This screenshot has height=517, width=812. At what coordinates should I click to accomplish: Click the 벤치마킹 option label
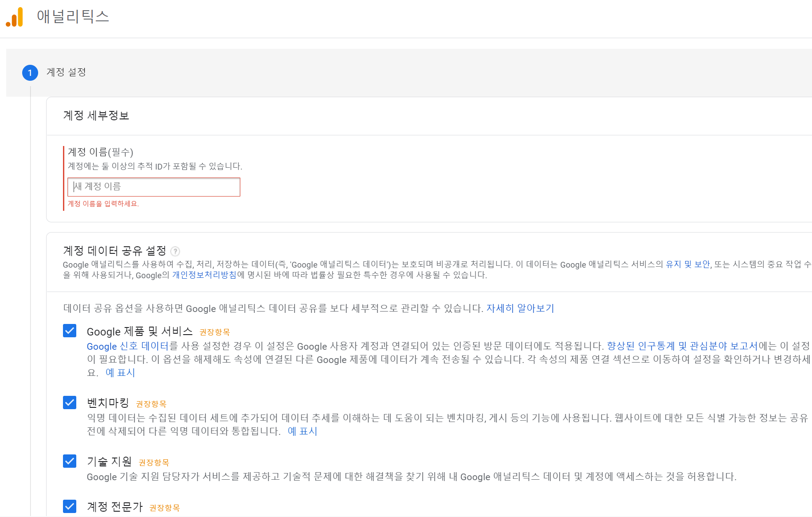(108, 403)
